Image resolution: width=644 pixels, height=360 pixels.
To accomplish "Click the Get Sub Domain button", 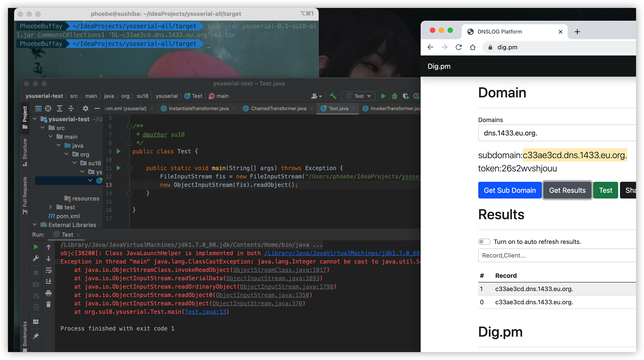I will pyautogui.click(x=510, y=190).
